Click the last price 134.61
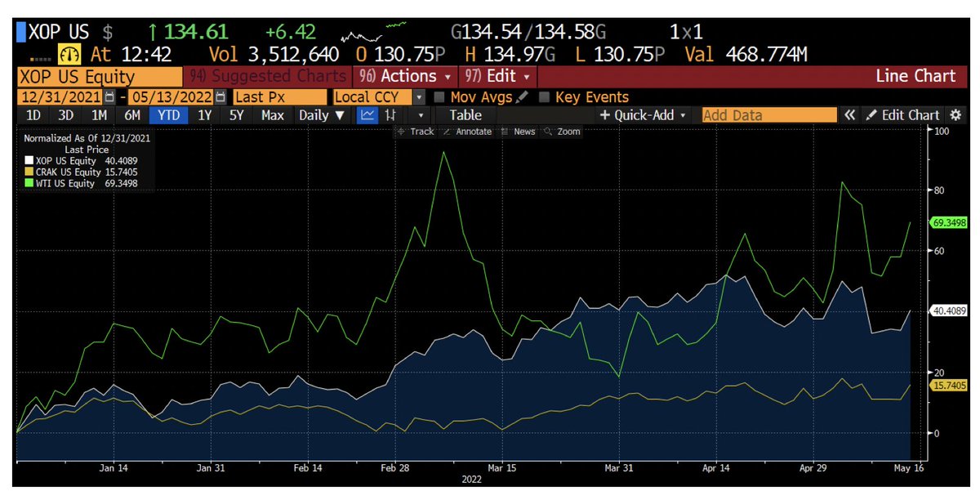 point(196,34)
